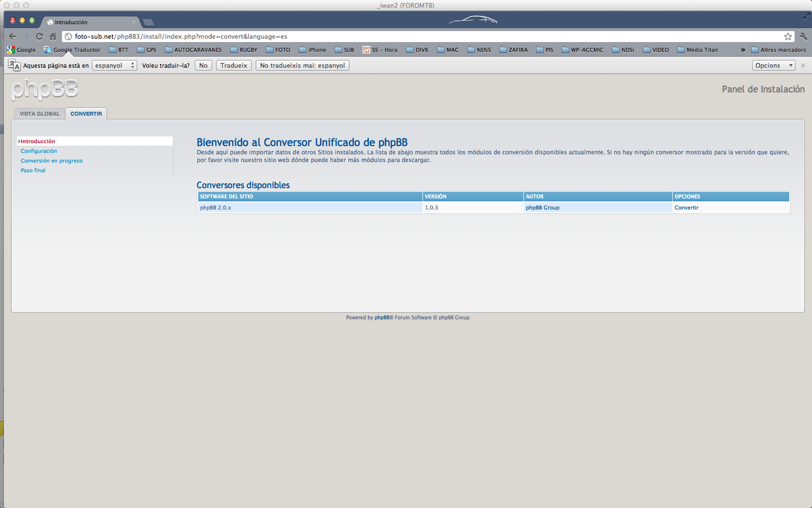812x508 pixels.
Task: Select Configuración in sidebar
Action: (39, 151)
